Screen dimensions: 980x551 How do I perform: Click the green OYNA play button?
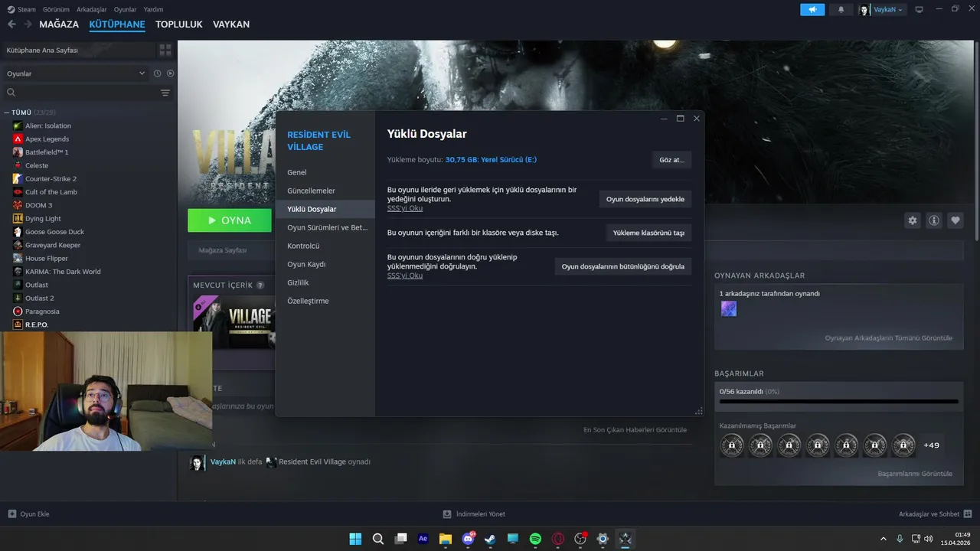pyautogui.click(x=230, y=220)
